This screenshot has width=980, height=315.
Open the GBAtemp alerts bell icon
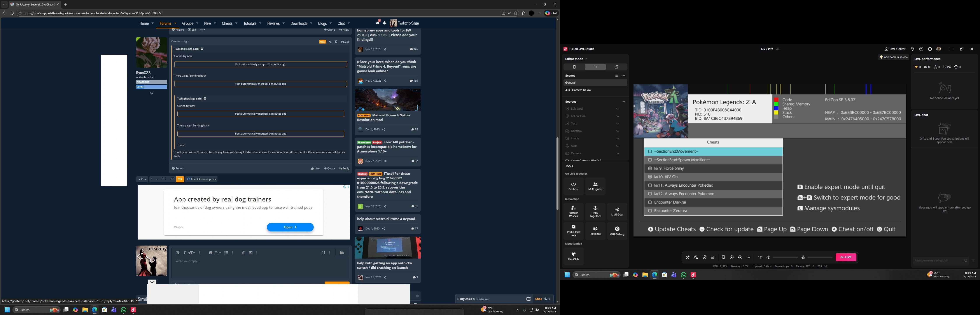[385, 23]
